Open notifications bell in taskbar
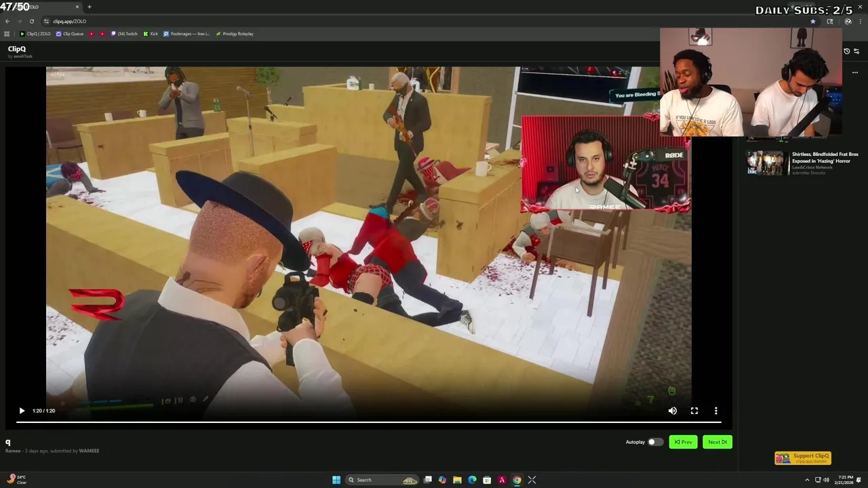 pyautogui.click(x=859, y=480)
